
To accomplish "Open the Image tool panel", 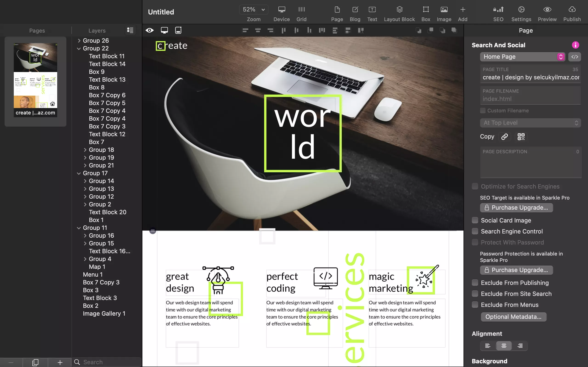I will pos(443,13).
